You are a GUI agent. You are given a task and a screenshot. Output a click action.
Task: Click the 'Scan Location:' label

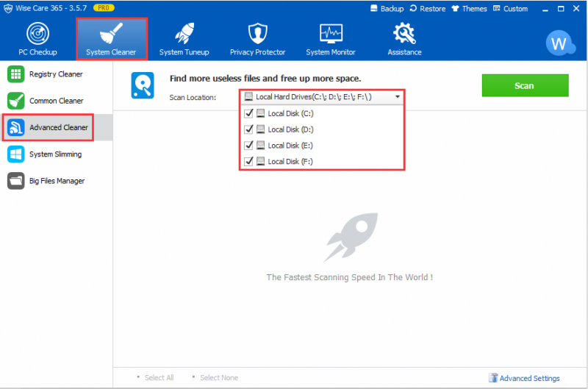click(x=193, y=98)
